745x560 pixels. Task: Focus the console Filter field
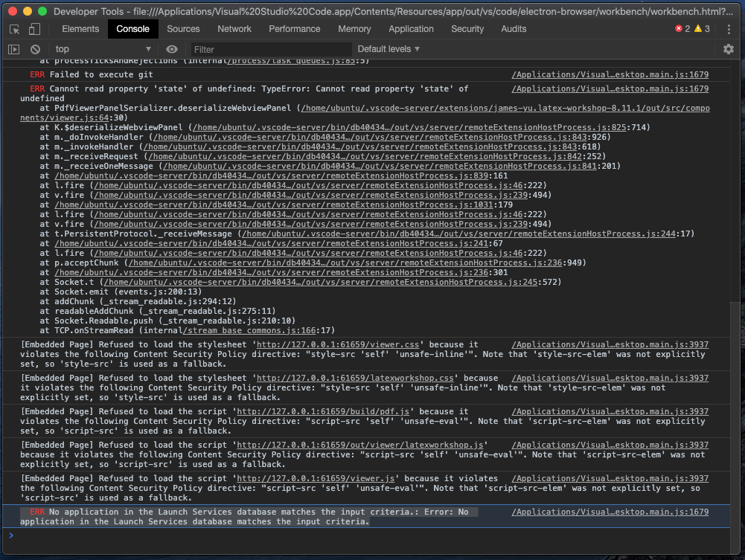pyautogui.click(x=271, y=49)
